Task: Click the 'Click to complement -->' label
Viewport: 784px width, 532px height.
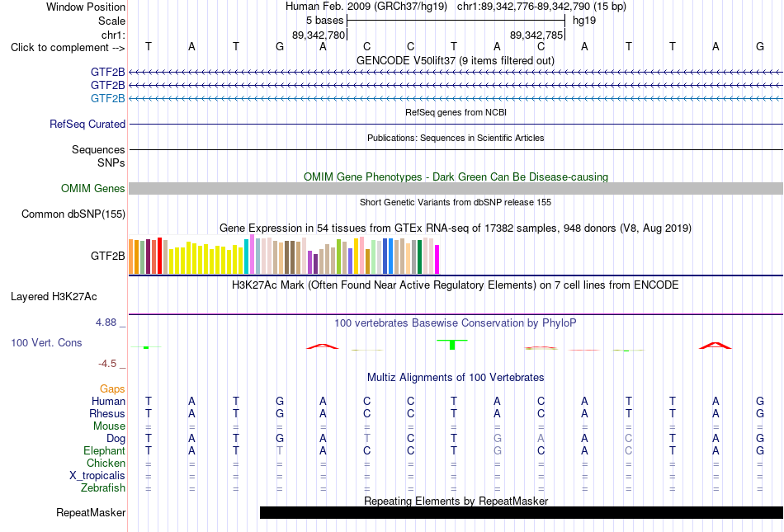Action: [68, 48]
